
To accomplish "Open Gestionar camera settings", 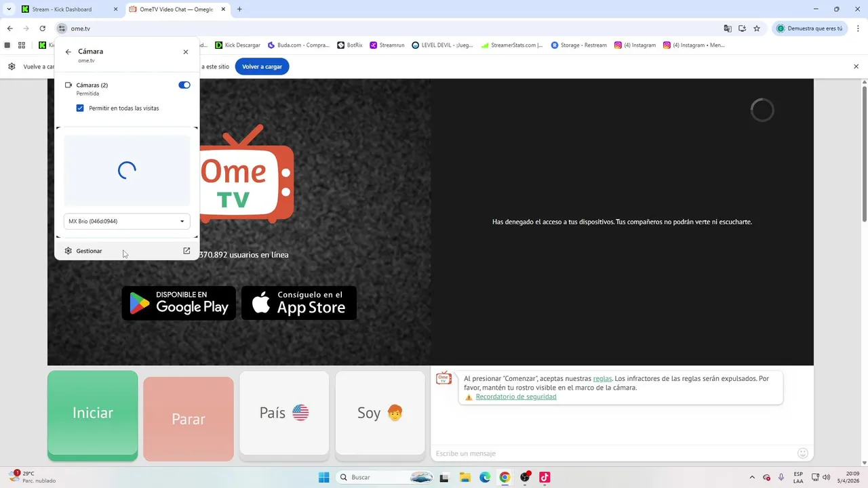I will [x=127, y=251].
